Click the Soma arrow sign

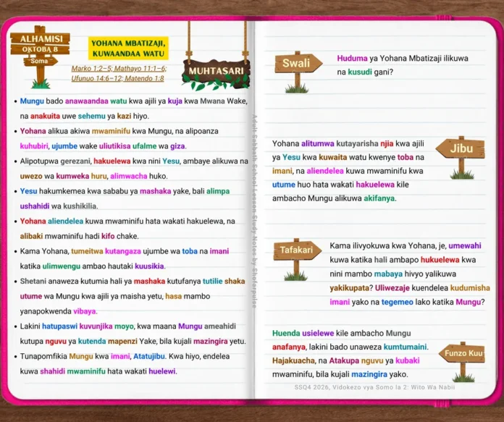(41, 61)
